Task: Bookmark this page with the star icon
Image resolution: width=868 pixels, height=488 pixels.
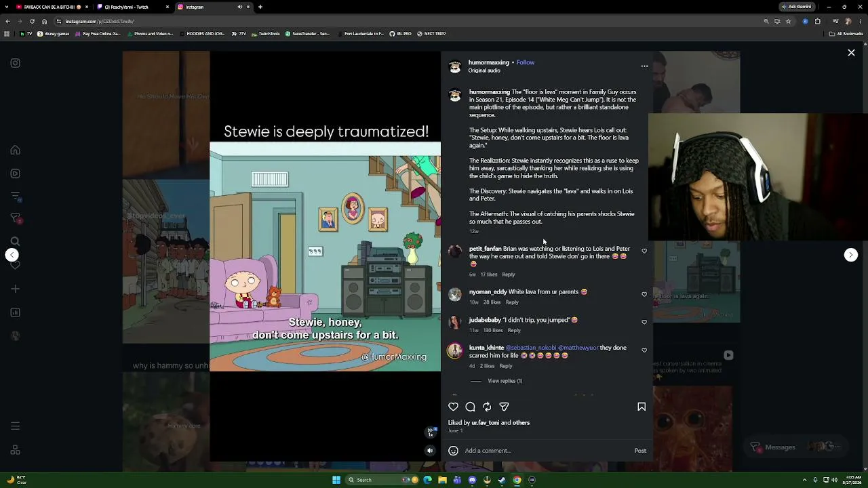Action: [788, 21]
